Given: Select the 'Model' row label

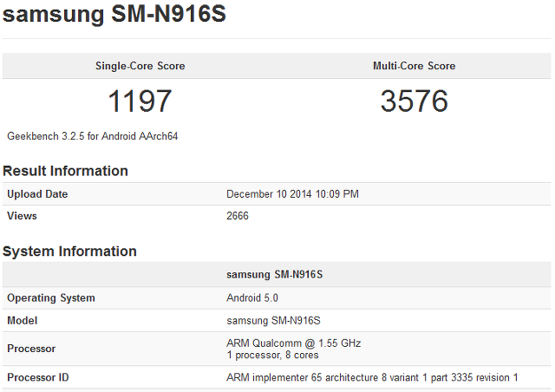Looking at the screenshot, I should (22, 321).
